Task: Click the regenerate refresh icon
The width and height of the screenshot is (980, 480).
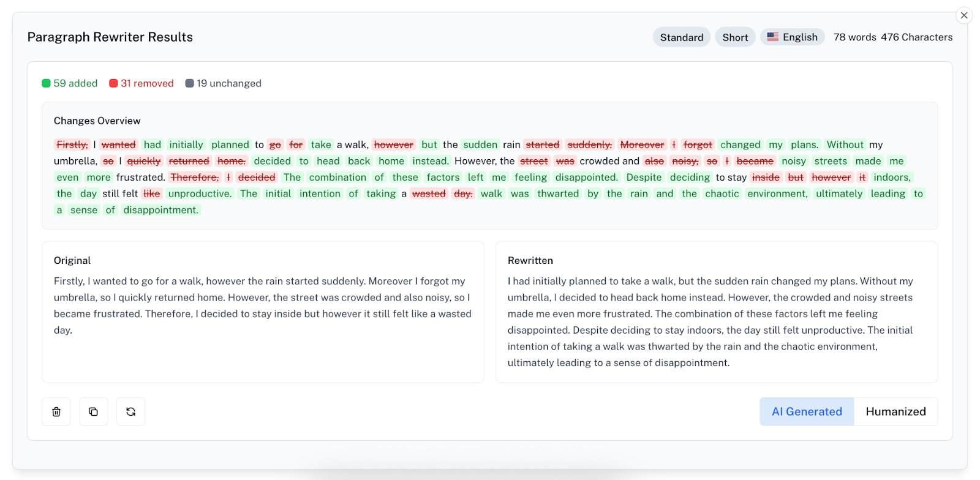Action: tap(130, 411)
